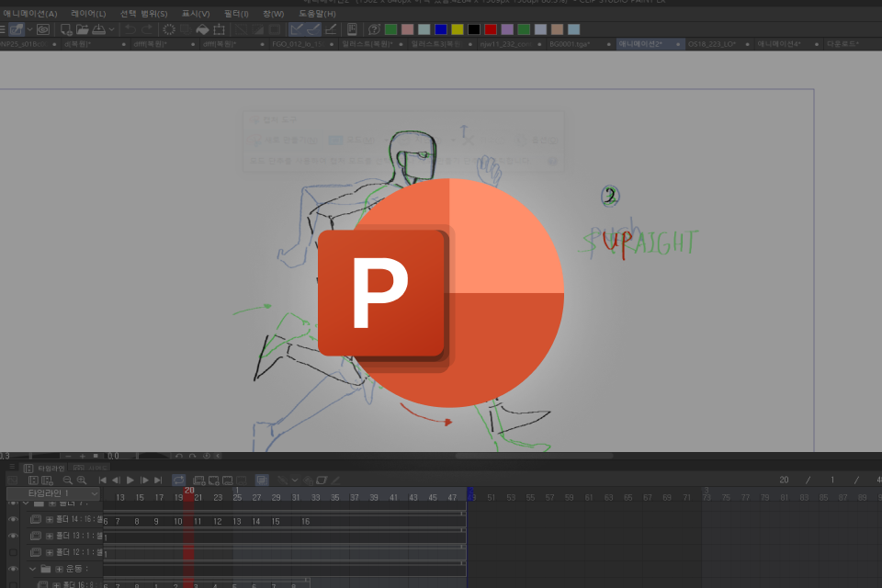The height and width of the screenshot is (588, 882).
Task: Click the clear/delete dotted circle icon
Action: pyautogui.click(x=169, y=29)
